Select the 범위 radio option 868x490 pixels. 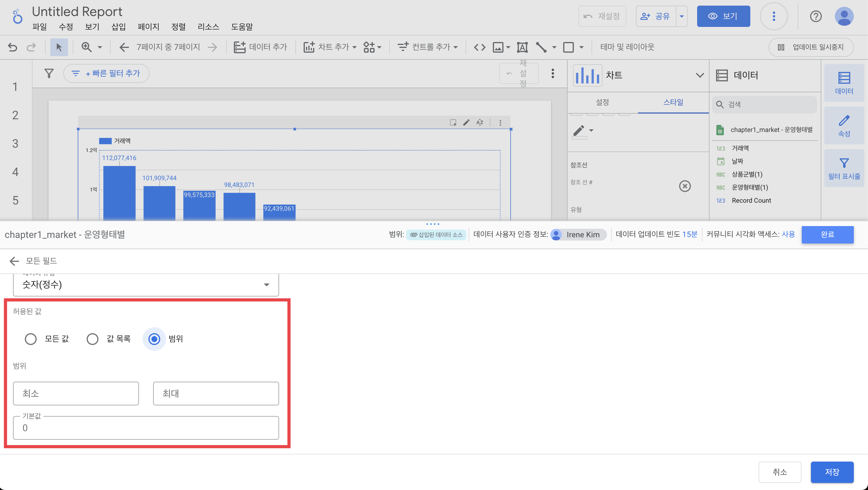point(154,339)
